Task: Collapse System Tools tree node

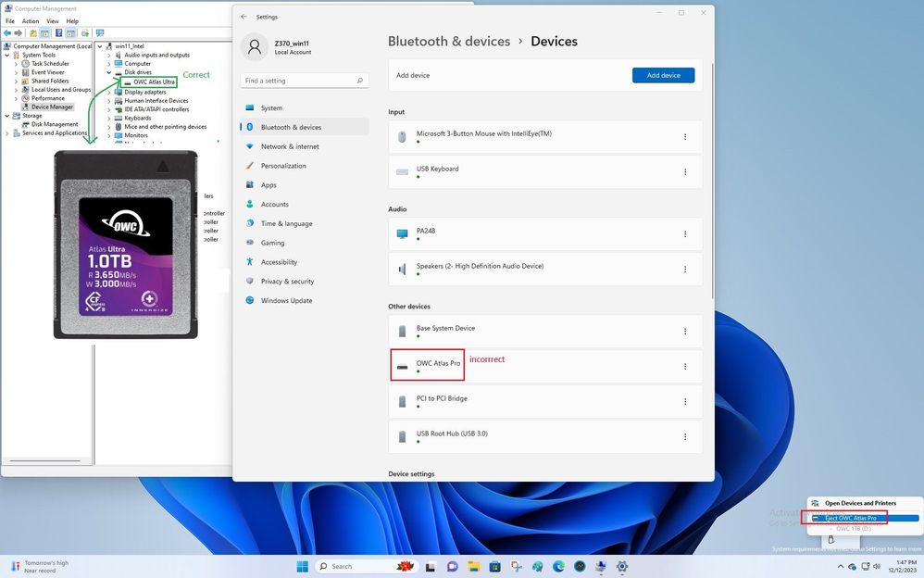Action: click(x=7, y=55)
